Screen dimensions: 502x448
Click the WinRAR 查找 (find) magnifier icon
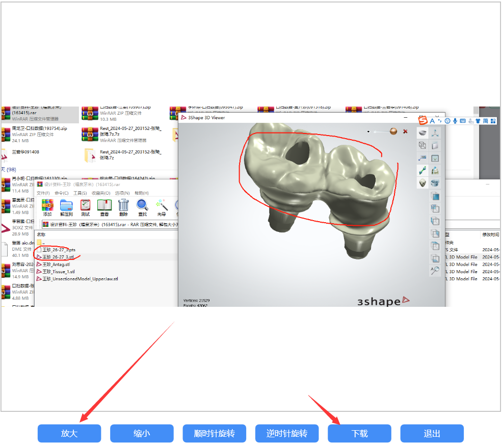(142, 207)
